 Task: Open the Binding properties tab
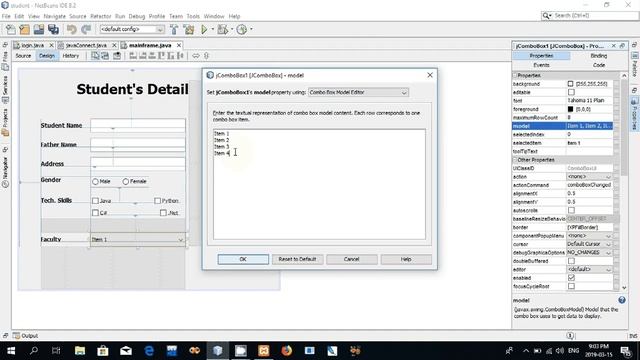point(598,56)
